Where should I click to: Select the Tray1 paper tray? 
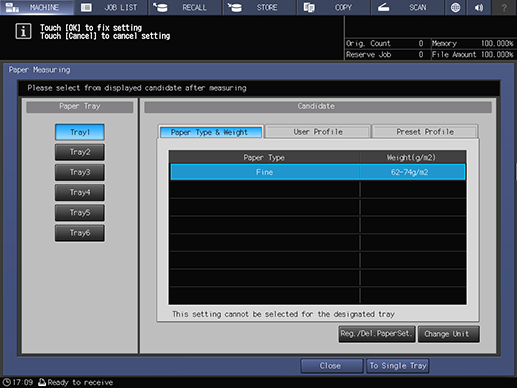(80, 132)
